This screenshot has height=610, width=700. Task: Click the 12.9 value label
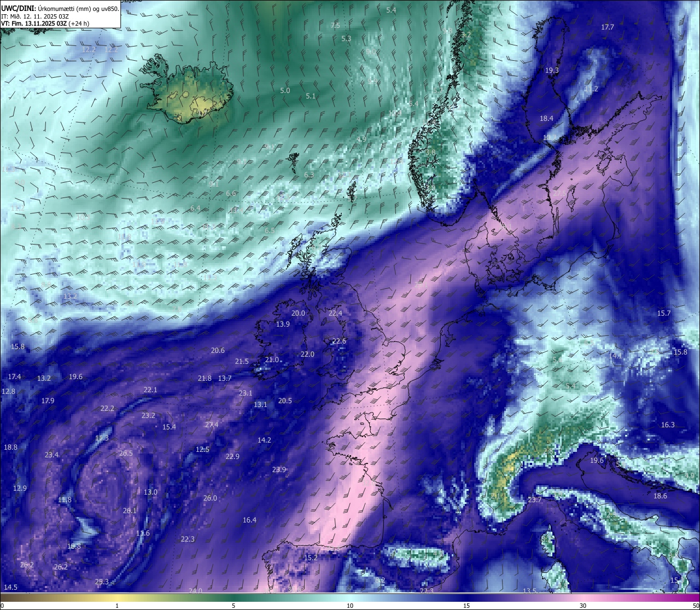click(20, 488)
